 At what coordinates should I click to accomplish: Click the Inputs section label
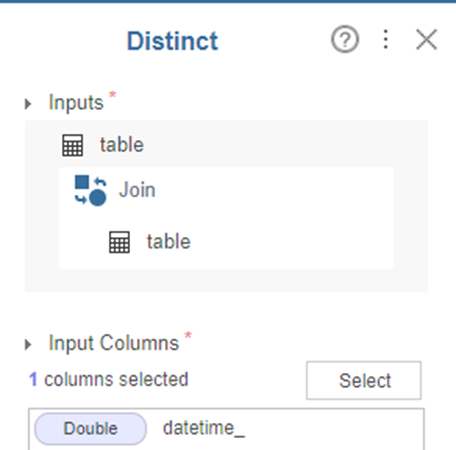pos(76,102)
